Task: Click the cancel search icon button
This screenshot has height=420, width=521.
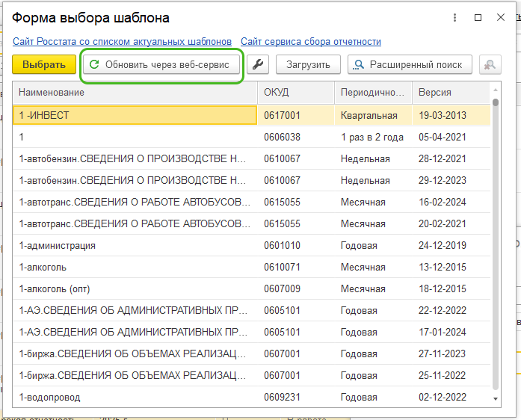Action: 490,65
